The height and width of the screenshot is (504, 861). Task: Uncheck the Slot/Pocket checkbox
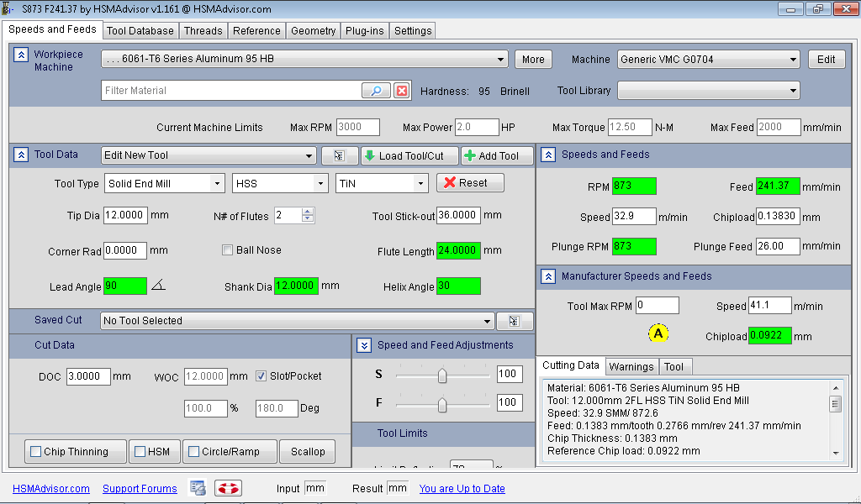261,376
